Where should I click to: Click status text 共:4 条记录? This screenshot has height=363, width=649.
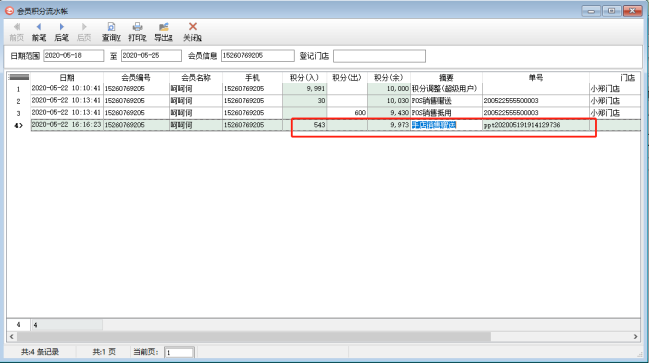click(x=40, y=352)
